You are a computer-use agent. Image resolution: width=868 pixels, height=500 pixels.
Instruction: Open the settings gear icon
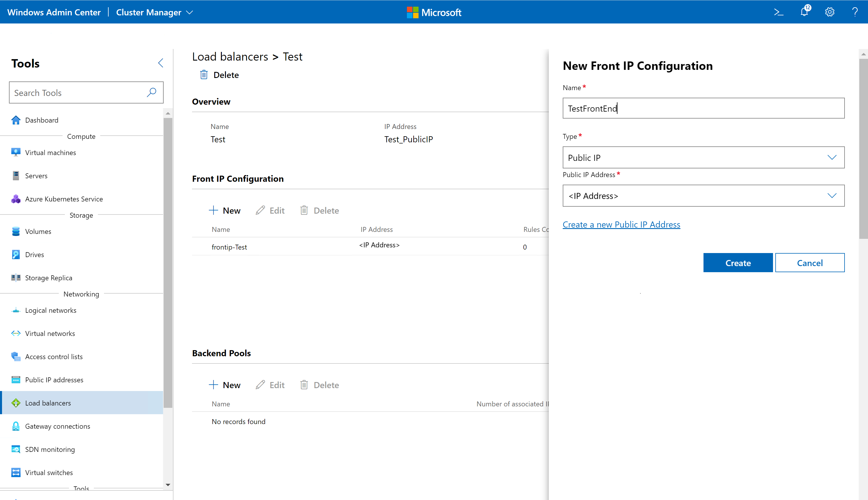tap(829, 12)
